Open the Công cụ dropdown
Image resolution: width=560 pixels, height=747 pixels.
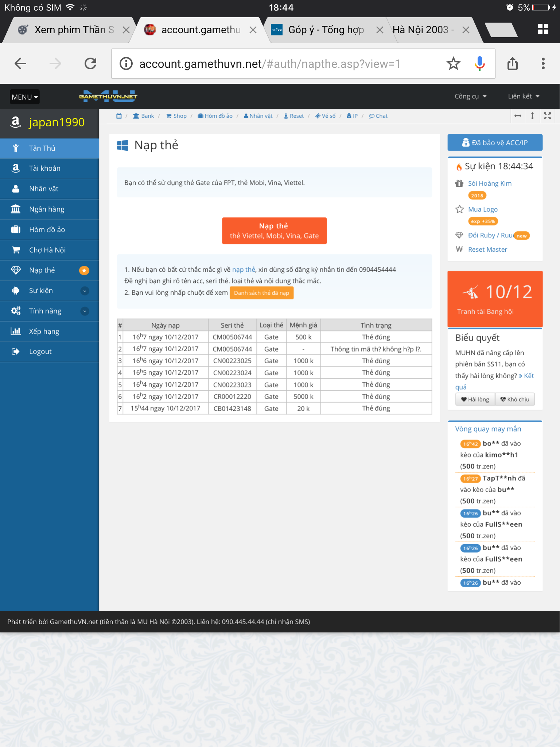click(x=470, y=96)
